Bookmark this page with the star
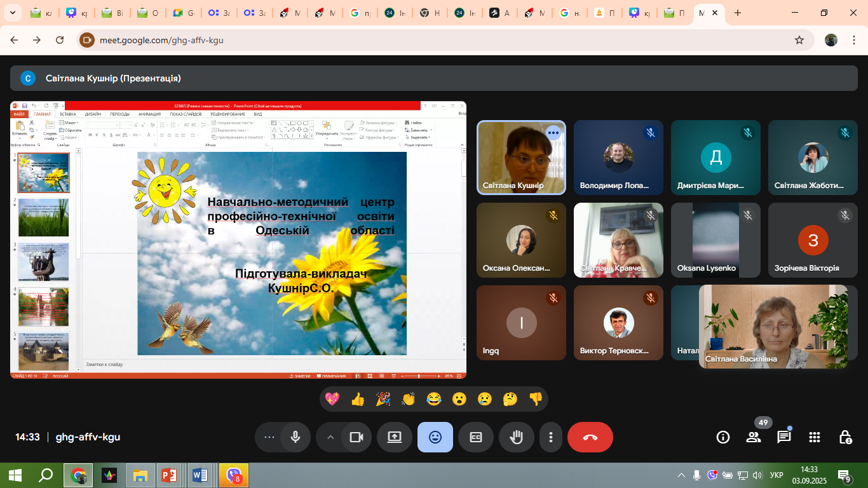 coord(799,40)
